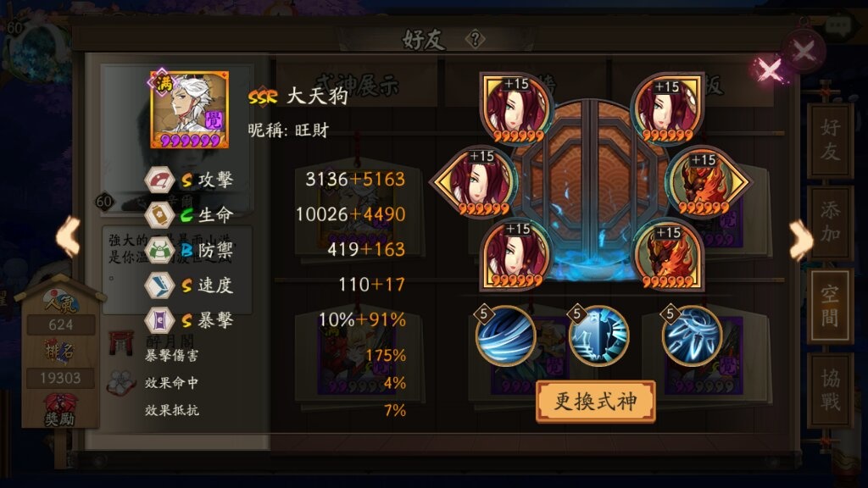Tap the 大天狗 shikigami portrait
The image size is (868, 488).
(189, 109)
